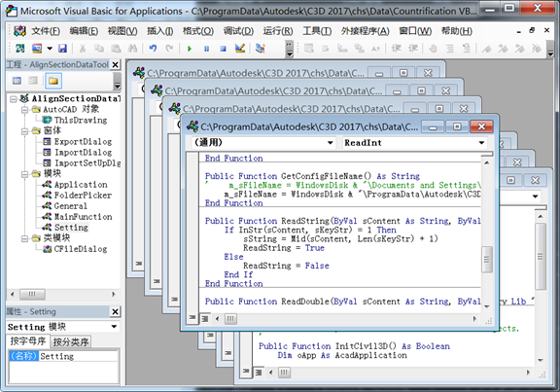This screenshot has height=392, width=560.
Task: Select ExportDialog form in project tree
Action: coord(83,141)
